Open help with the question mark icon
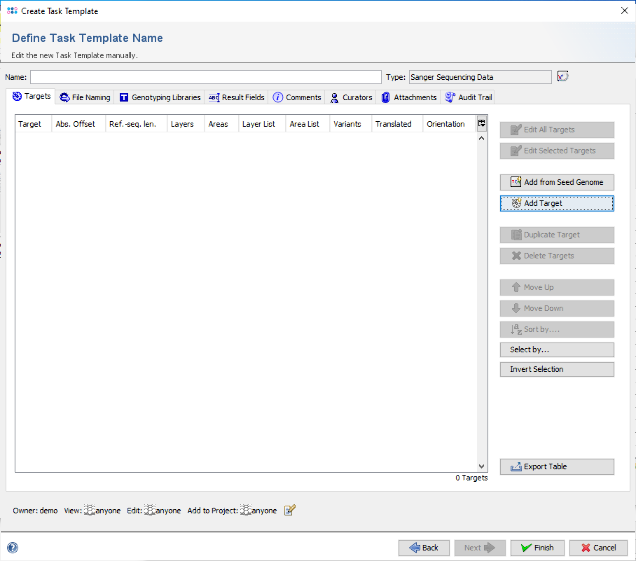 (13, 548)
